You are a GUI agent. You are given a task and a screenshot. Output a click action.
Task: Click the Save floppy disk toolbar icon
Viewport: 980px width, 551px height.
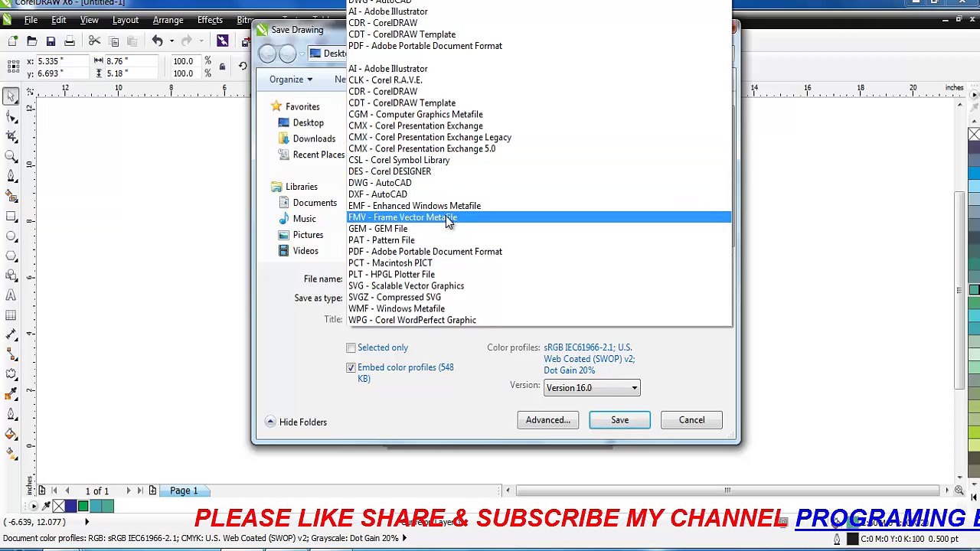click(51, 41)
